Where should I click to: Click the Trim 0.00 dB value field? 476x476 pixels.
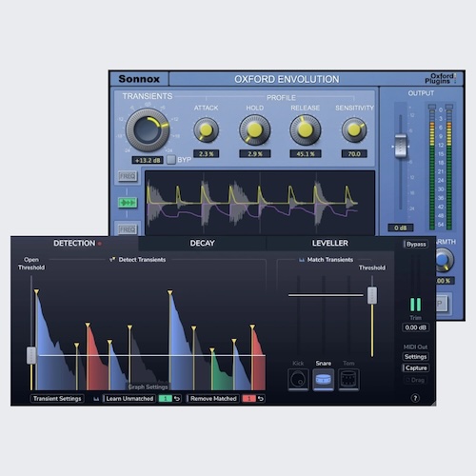415,327
